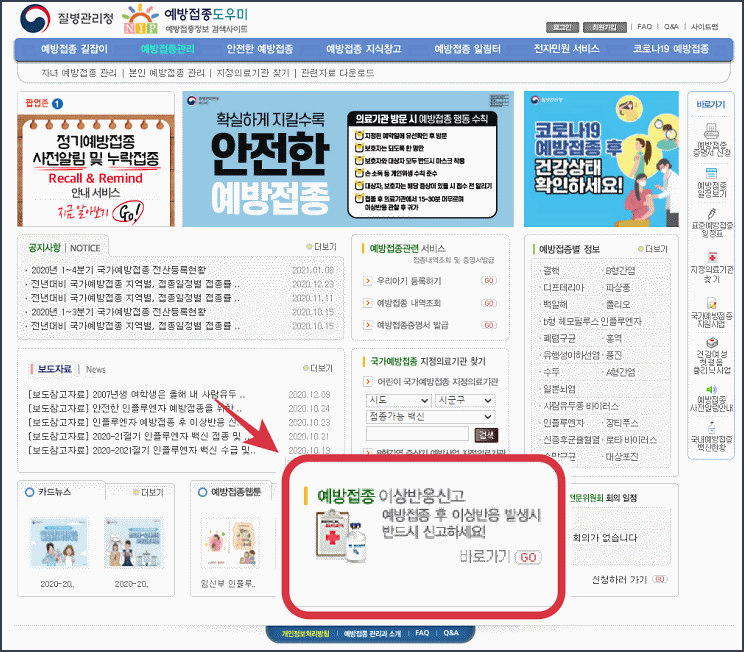744x652 pixels.
Task: Open the 접종가능 백신 dropdown
Action: click(x=430, y=417)
